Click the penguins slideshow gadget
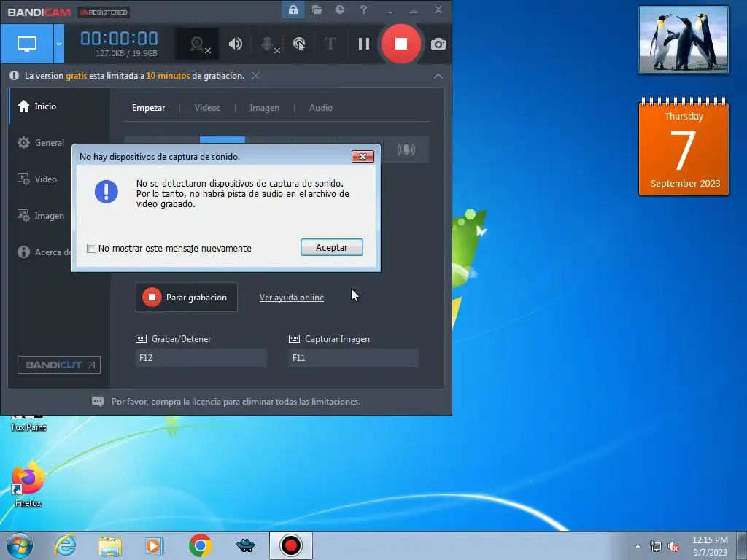This screenshot has width=747, height=560. coord(684,40)
